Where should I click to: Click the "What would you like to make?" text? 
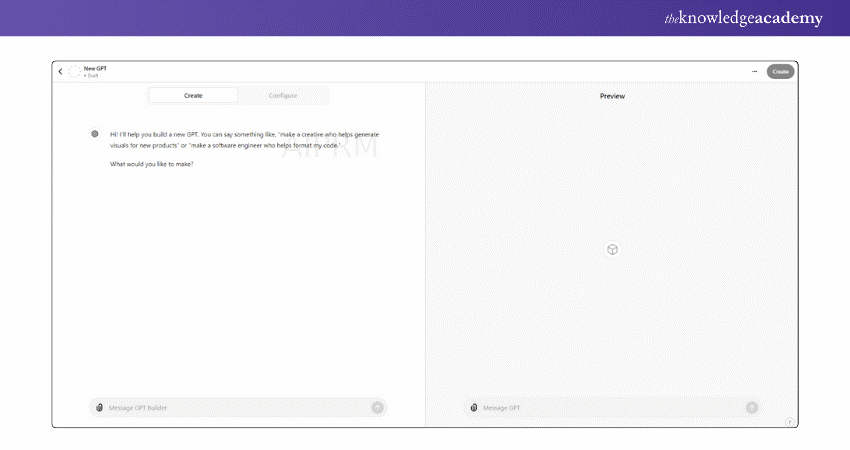tap(151, 163)
